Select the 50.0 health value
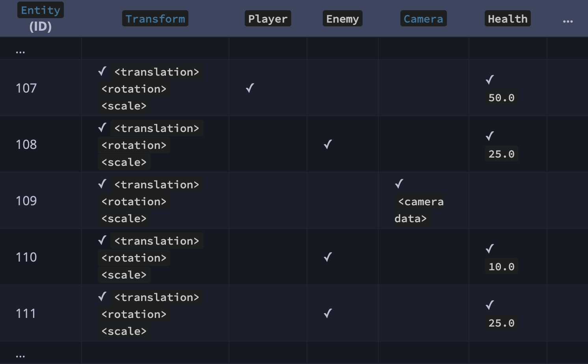This screenshot has height=364, width=588. click(x=501, y=98)
